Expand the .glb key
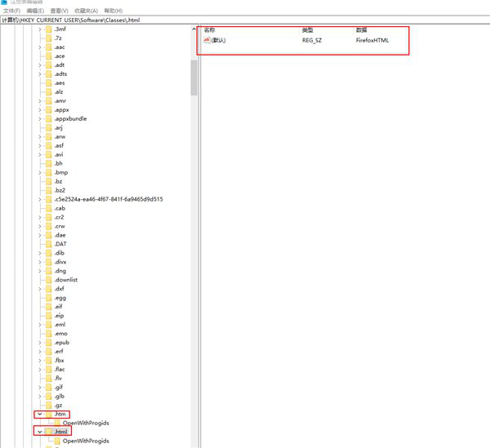Image resolution: width=490 pixels, height=448 pixels. [x=39, y=396]
